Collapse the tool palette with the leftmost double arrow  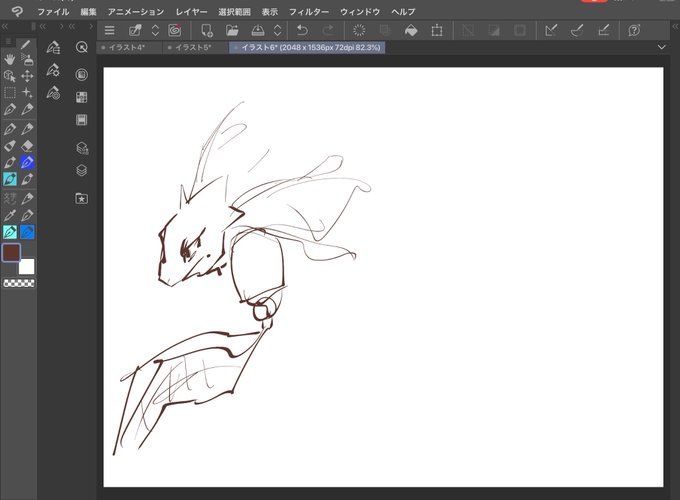[x=5, y=27]
